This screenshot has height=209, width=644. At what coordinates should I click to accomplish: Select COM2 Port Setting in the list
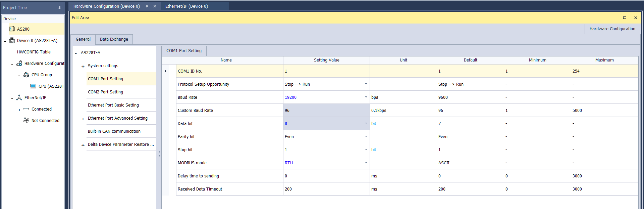(x=105, y=92)
